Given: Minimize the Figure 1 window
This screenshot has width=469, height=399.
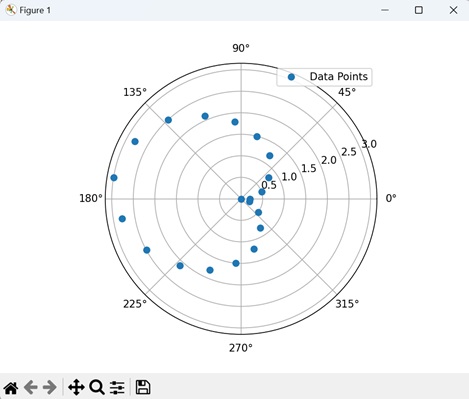Looking at the screenshot, I should pyautogui.click(x=385, y=10).
